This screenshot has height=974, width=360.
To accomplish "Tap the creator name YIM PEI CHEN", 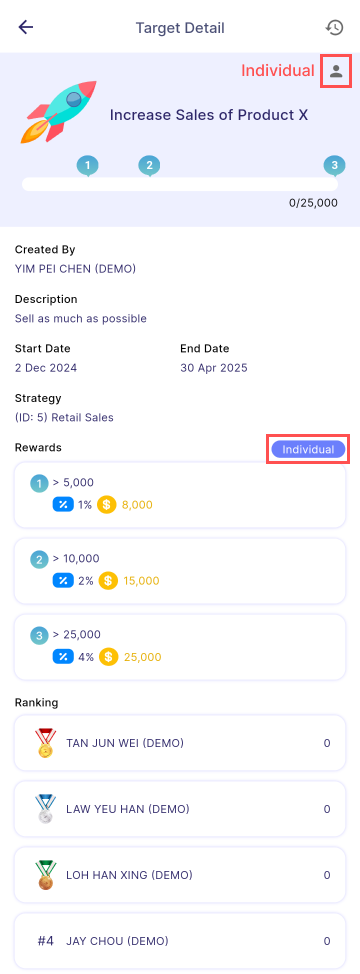I will [x=75, y=269].
